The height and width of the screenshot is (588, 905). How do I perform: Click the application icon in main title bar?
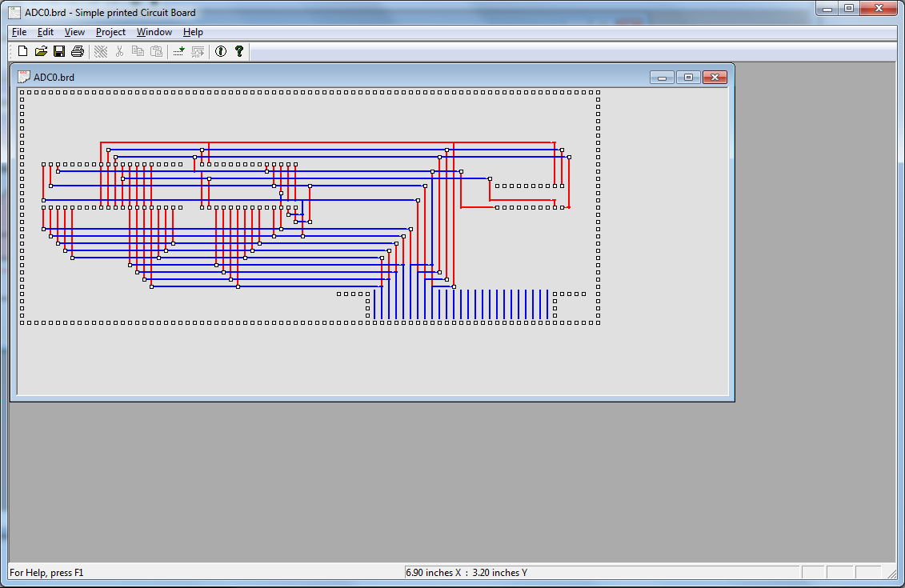(x=14, y=12)
